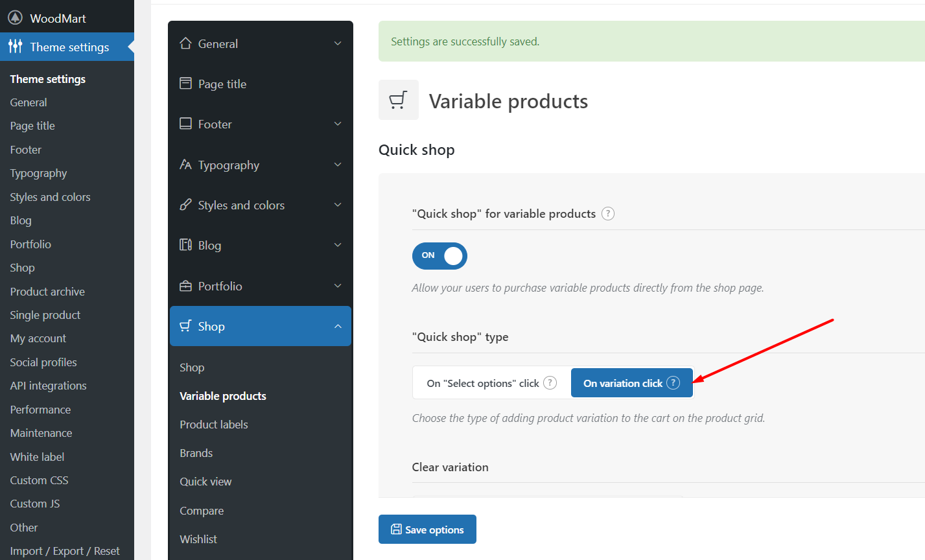Viewport: 925px width, 560px height.
Task: Open Performance in sidebar
Action: (40, 410)
